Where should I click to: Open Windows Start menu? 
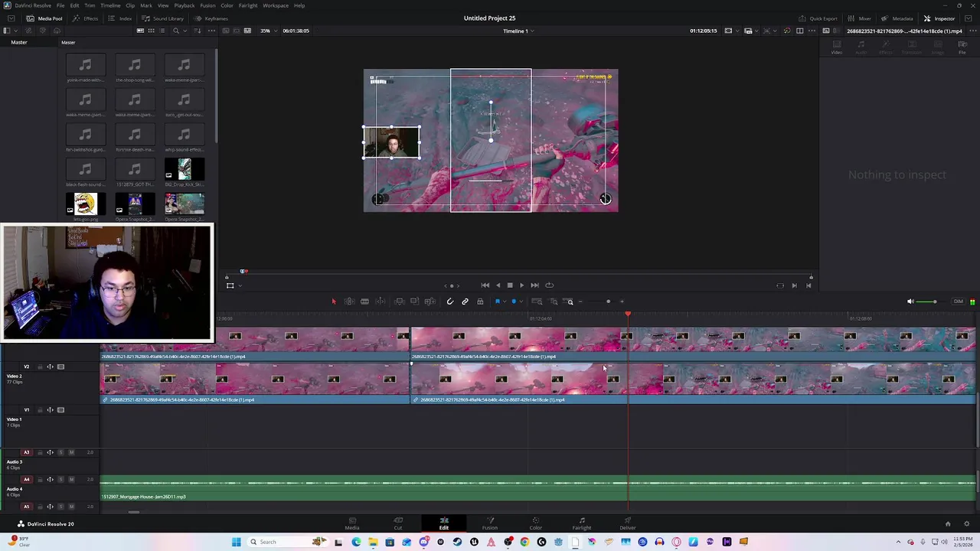[x=236, y=542]
